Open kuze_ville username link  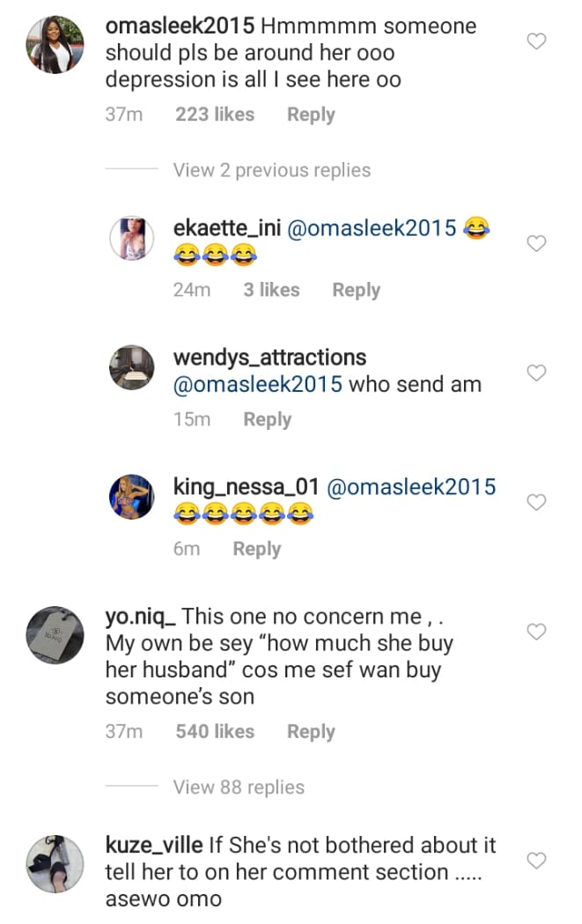click(153, 846)
